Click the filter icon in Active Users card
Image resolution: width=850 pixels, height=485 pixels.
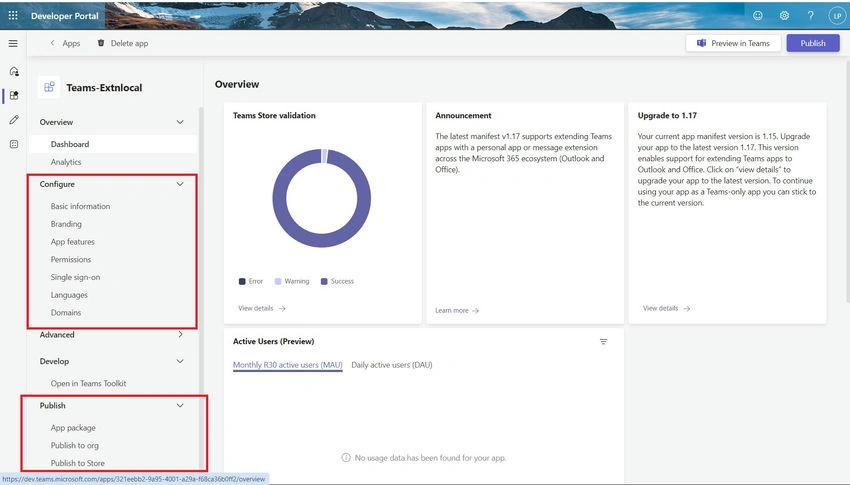(x=603, y=341)
